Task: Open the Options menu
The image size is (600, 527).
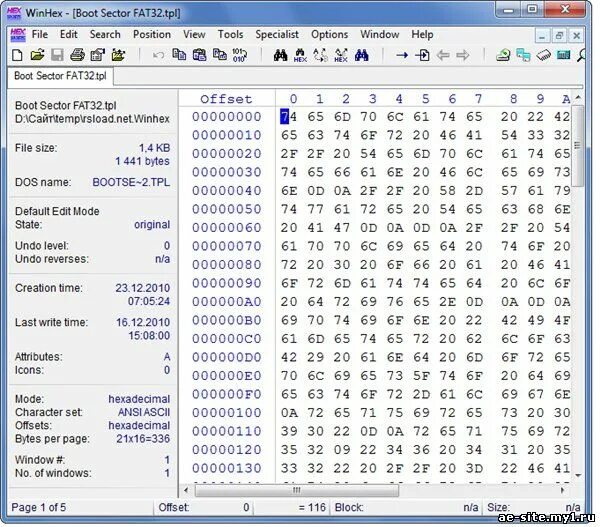Action: tap(329, 34)
